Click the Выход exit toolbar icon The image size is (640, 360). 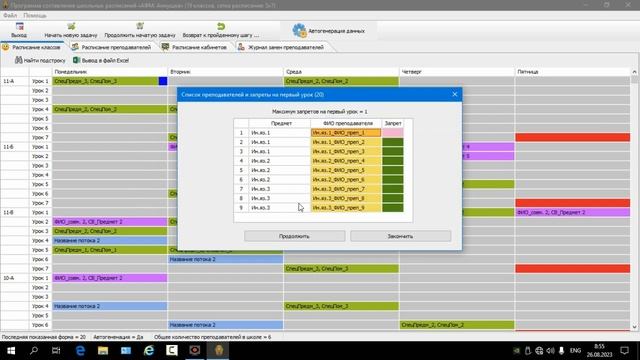pyautogui.click(x=19, y=27)
